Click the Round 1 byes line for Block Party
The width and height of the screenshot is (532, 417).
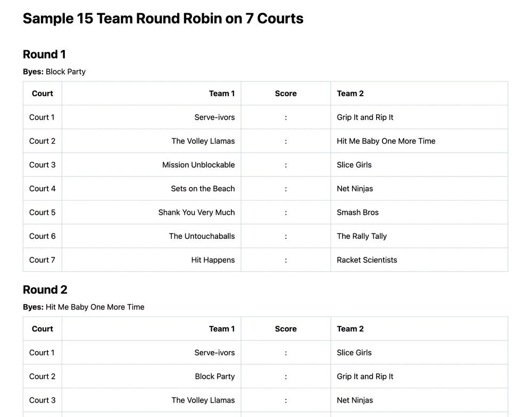pos(54,72)
